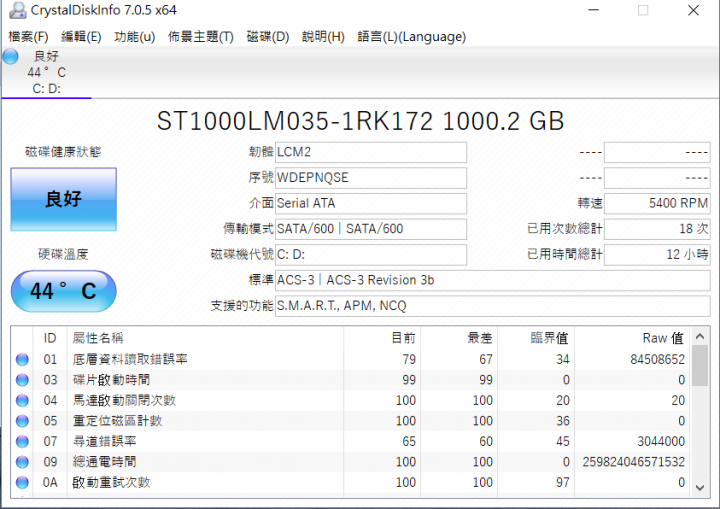Click status orb for attribute 05

coord(22,421)
